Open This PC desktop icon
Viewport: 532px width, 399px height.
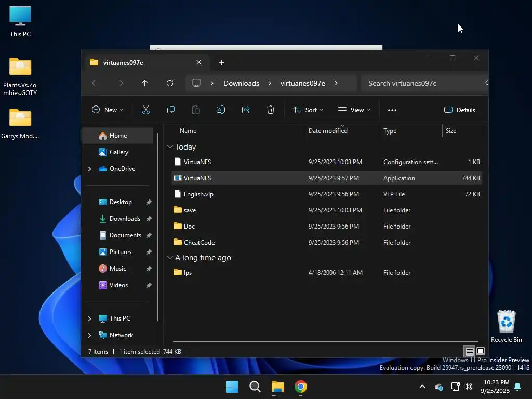(20, 21)
